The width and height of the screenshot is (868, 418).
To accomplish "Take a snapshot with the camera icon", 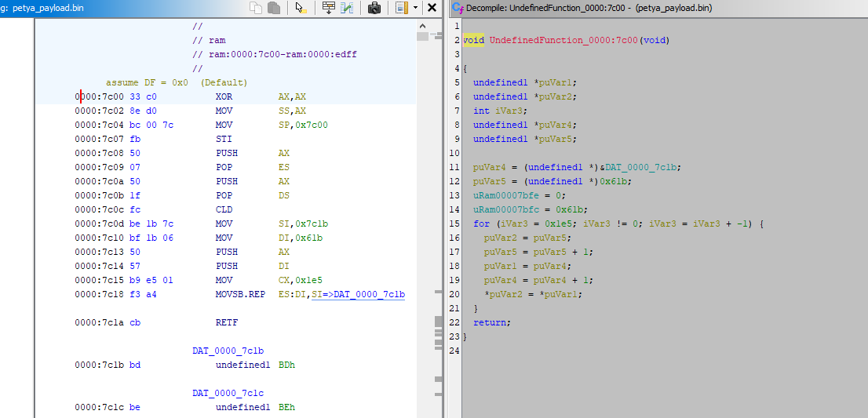I will click(x=374, y=8).
